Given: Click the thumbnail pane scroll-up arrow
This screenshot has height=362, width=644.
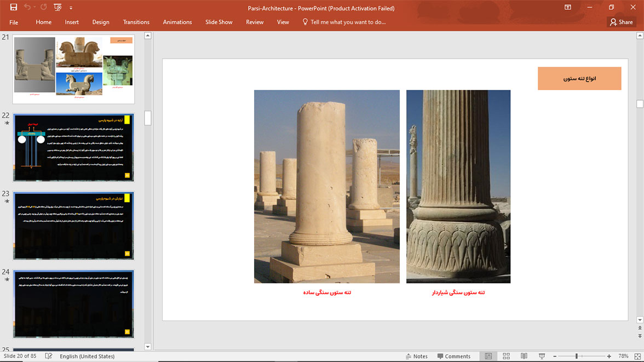Looking at the screenshot, I should pos(148,36).
